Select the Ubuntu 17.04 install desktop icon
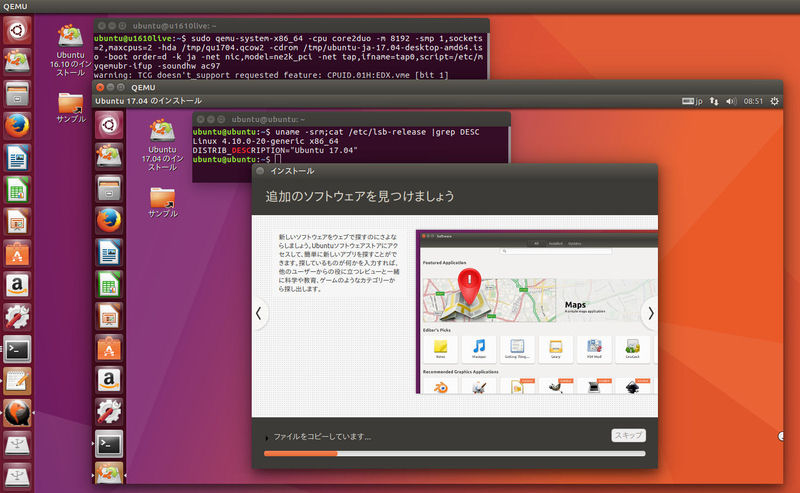The image size is (800, 493). point(162,145)
